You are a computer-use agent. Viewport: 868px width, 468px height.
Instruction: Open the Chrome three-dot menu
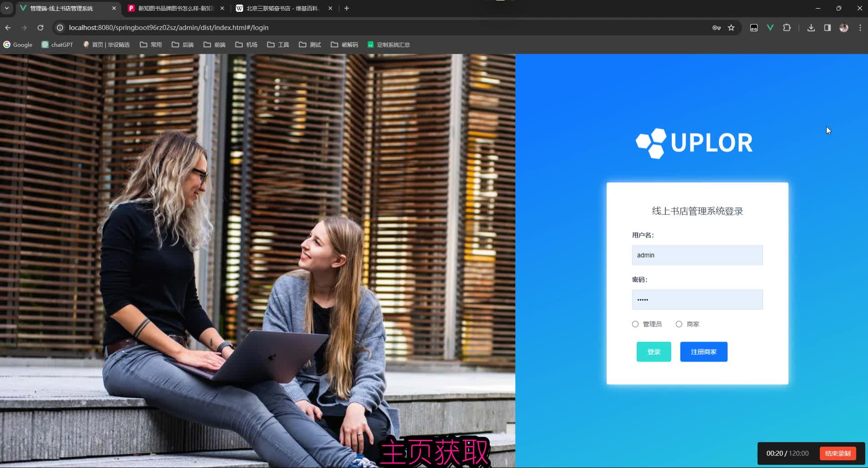[x=860, y=28]
